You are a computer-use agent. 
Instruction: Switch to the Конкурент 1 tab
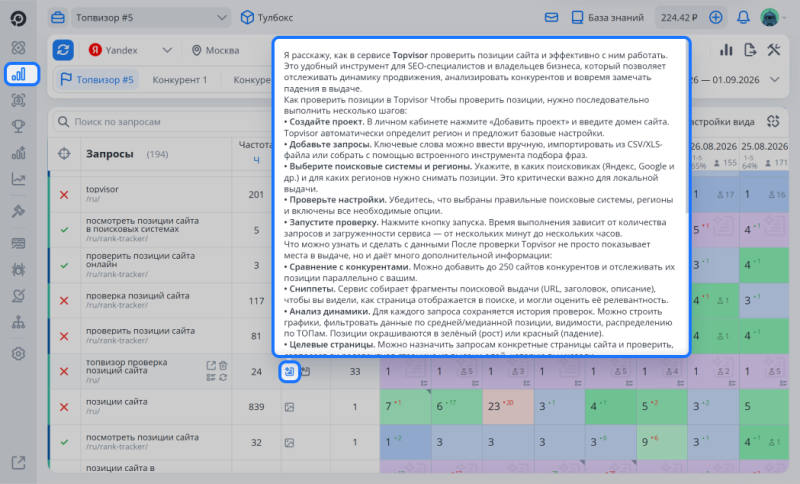point(180,80)
